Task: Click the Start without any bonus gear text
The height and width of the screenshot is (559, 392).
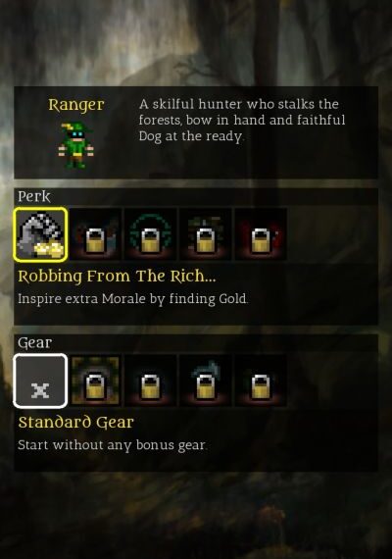Action: tap(112, 445)
